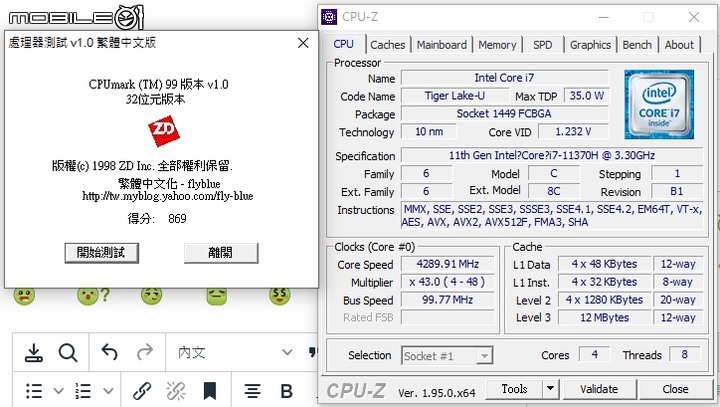Click the Max TDP value 35.0 W
720x407 pixels.
pyautogui.click(x=586, y=96)
